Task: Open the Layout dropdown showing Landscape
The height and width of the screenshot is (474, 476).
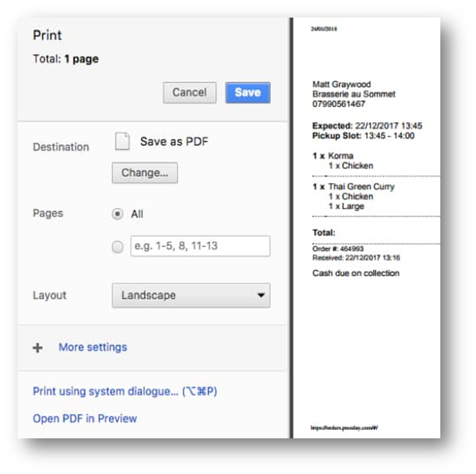Action: click(191, 295)
